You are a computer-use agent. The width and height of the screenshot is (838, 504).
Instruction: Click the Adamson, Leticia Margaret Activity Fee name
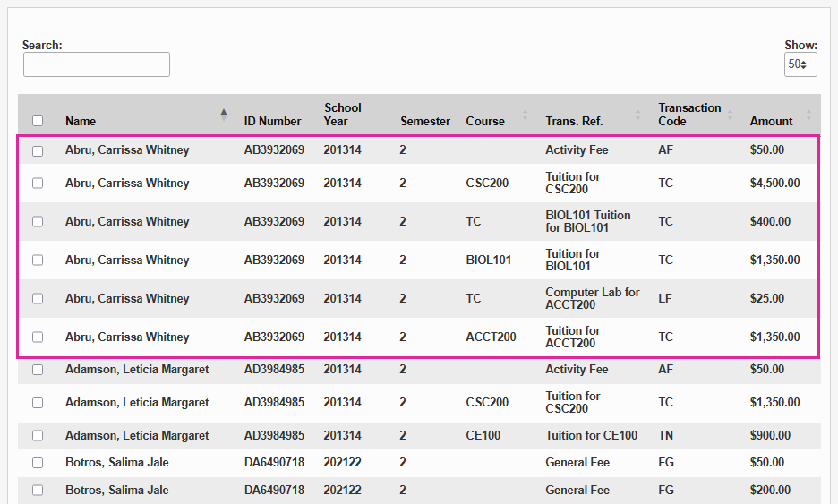click(x=137, y=369)
